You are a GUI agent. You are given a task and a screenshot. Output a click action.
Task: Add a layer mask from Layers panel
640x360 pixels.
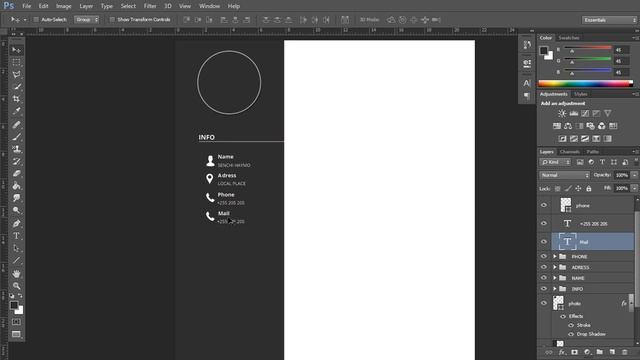[x=574, y=352]
